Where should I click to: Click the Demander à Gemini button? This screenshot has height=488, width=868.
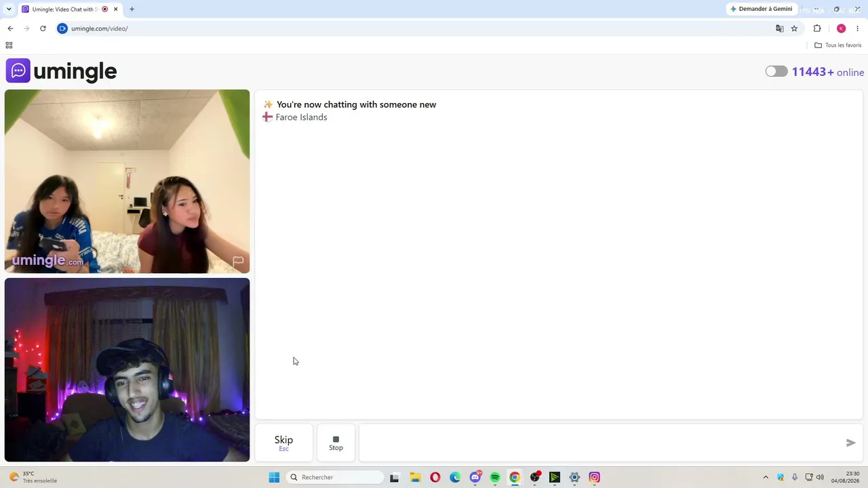[761, 9]
